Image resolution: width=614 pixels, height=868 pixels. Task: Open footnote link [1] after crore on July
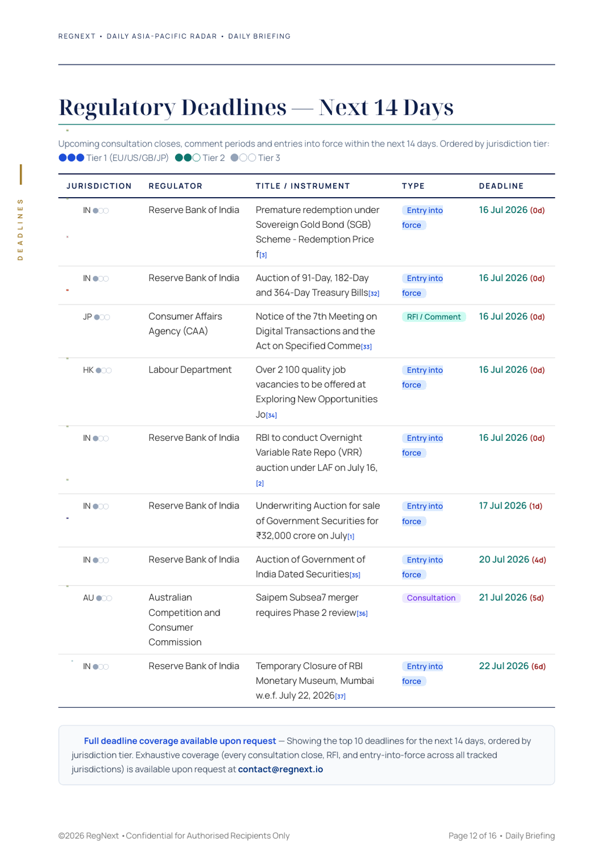click(351, 537)
